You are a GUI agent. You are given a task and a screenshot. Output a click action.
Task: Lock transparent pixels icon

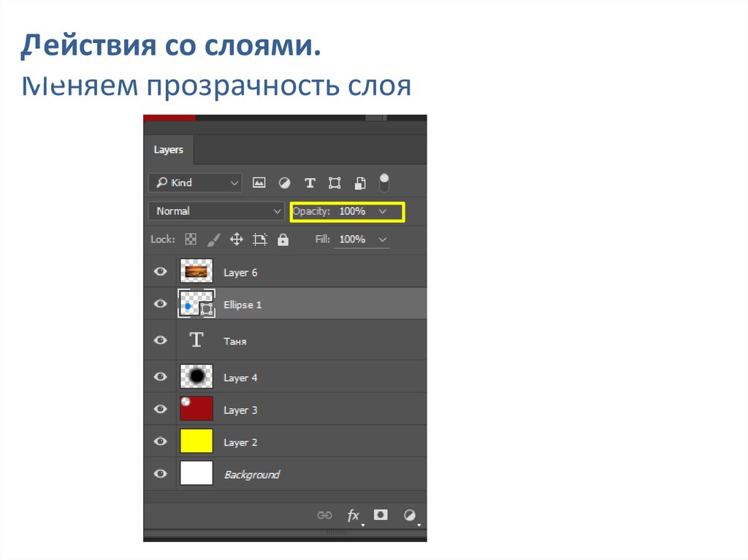coord(191,239)
